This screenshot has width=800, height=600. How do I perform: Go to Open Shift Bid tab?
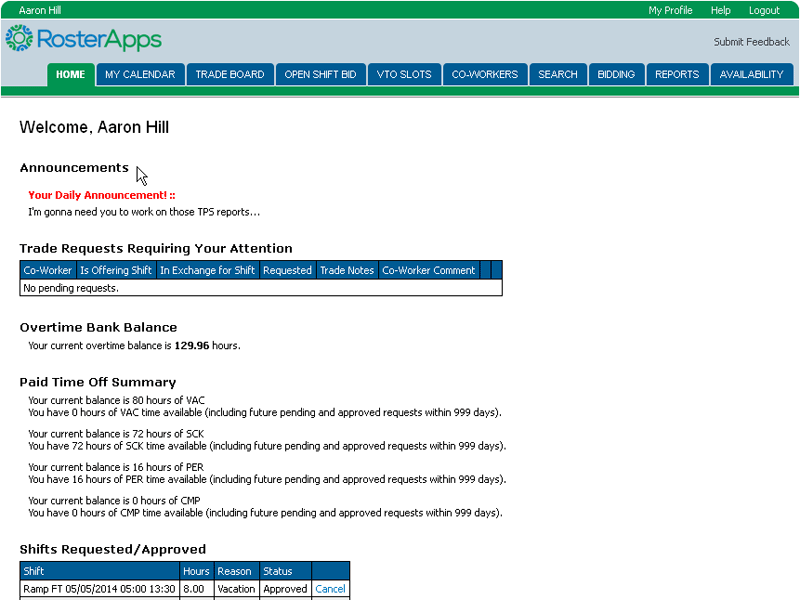[320, 75]
